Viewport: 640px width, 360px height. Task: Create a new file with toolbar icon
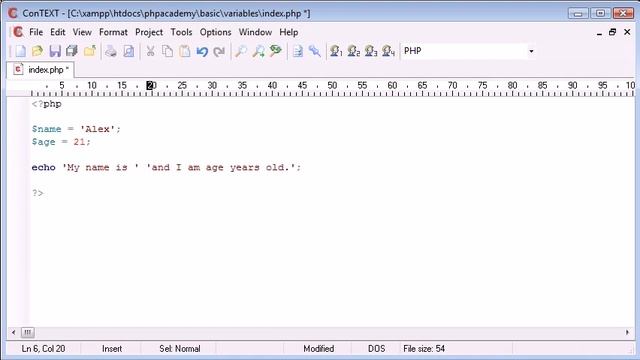[x=20, y=51]
